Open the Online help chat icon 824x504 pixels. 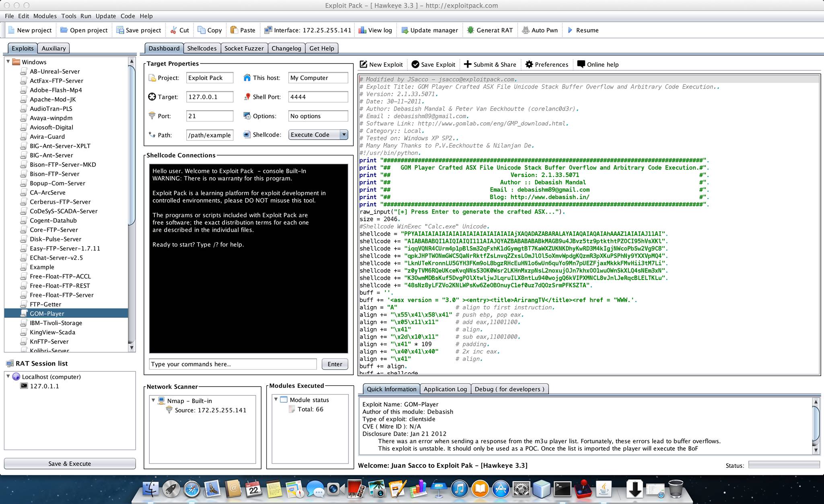581,64
